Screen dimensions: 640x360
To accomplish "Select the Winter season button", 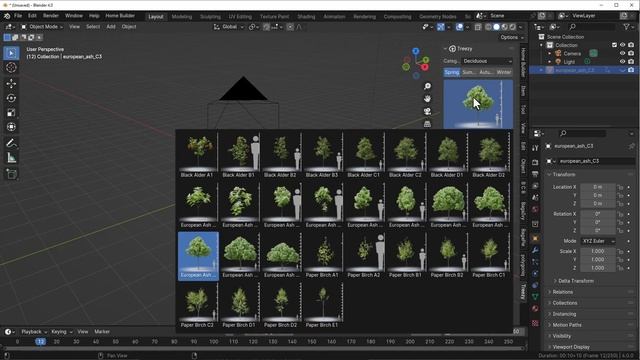I will (x=504, y=72).
